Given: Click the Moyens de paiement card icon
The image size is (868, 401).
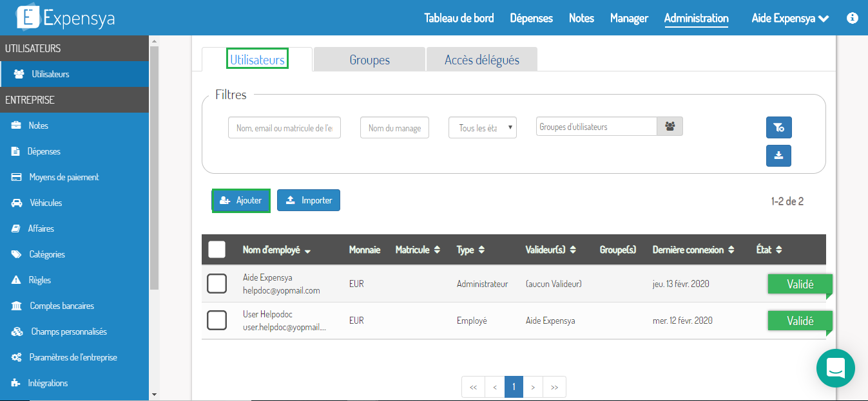Looking at the screenshot, I should [17, 177].
